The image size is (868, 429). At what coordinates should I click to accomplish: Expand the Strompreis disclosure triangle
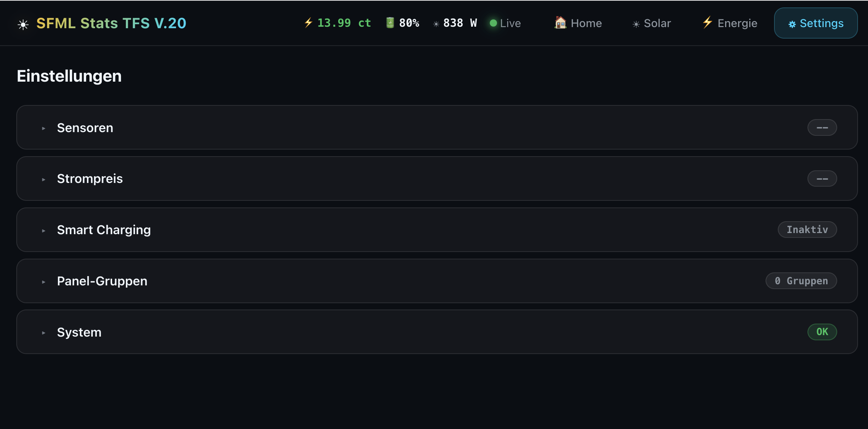click(x=43, y=180)
